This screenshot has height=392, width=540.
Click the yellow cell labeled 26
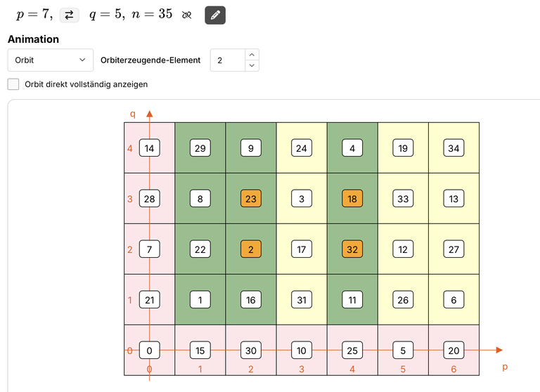(403, 300)
